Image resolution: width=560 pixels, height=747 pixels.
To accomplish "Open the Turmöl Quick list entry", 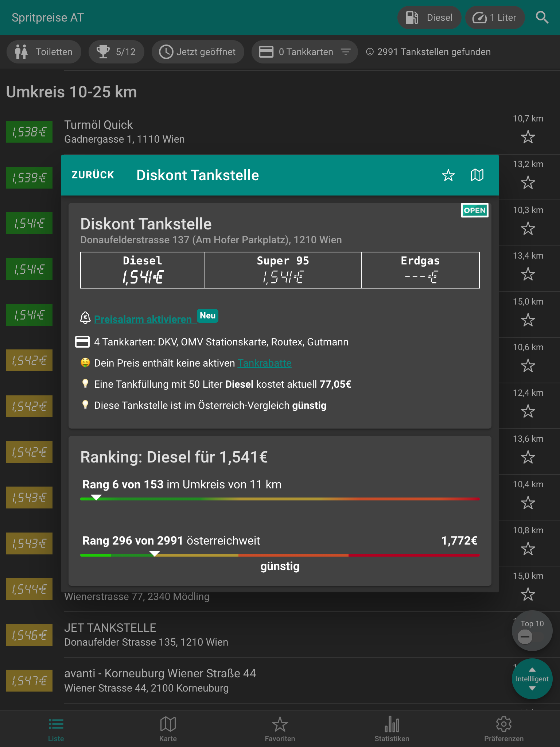I will (280, 132).
